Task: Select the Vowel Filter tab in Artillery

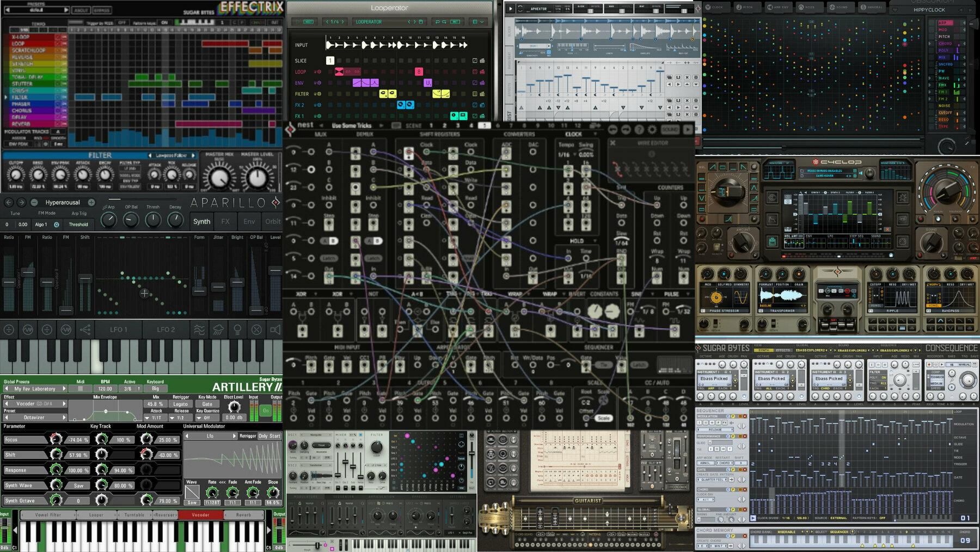Action: click(x=48, y=514)
